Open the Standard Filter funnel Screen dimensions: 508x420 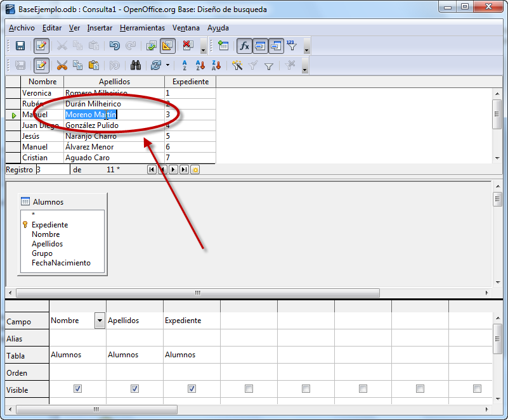click(x=268, y=67)
